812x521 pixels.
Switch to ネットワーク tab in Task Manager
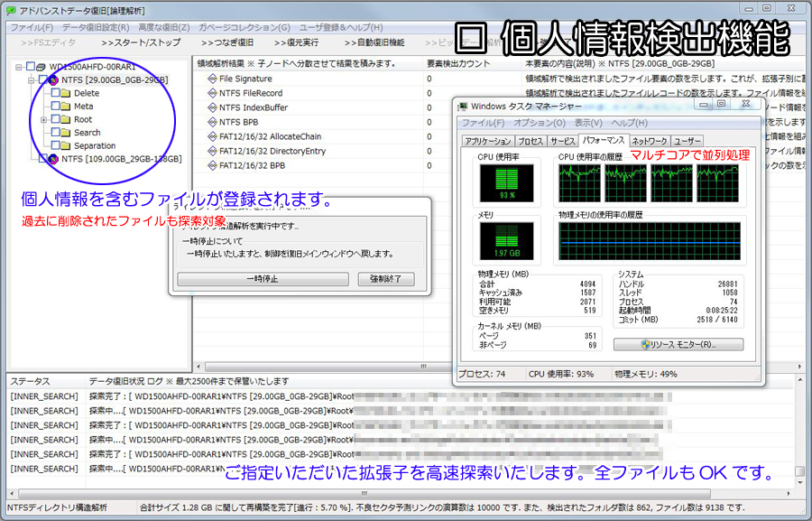[650, 141]
